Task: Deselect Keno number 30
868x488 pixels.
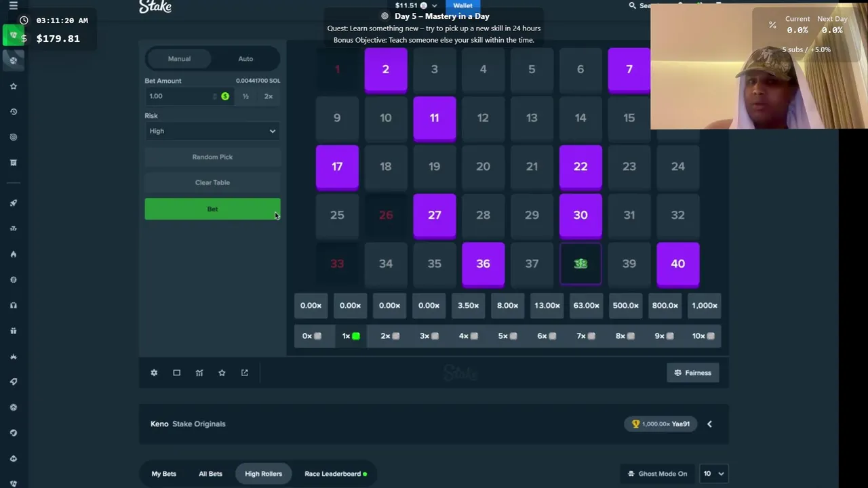Action: [580, 216]
